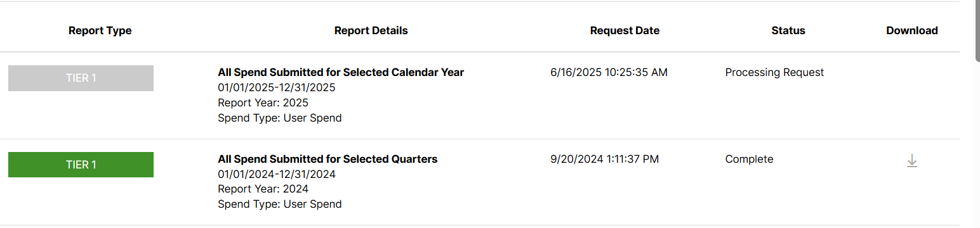Screen dimensions: 980x228
Task: Click the green TIER 1 badge
Action: click(81, 165)
